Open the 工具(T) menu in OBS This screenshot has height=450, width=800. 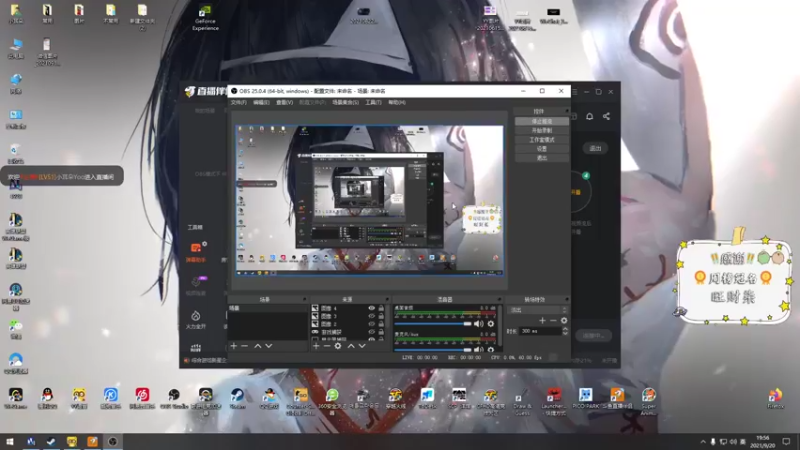373,103
